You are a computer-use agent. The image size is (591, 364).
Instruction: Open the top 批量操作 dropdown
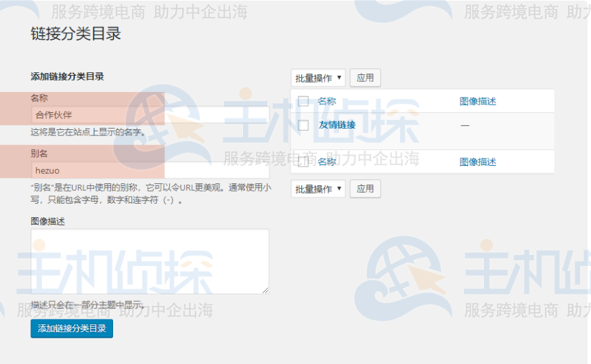318,78
